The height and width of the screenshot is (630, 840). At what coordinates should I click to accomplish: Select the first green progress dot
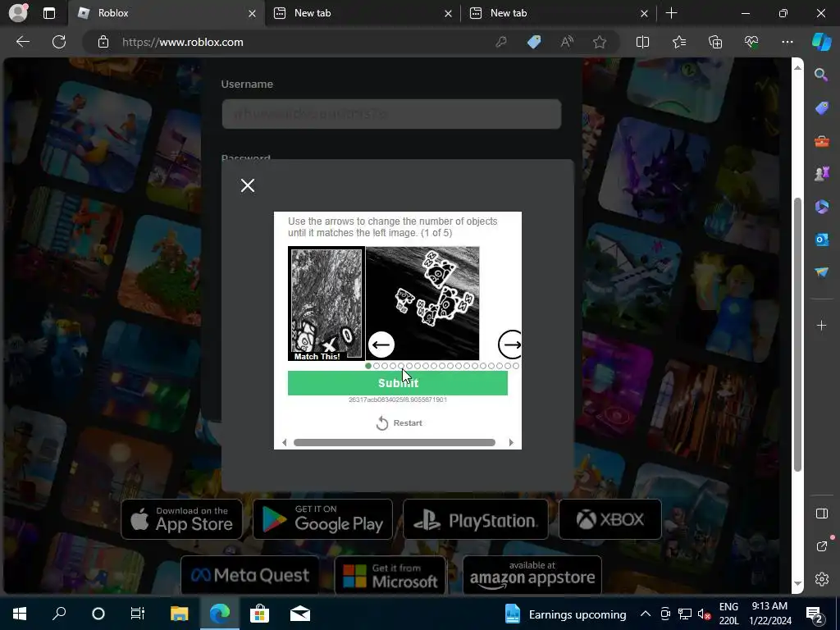368,366
